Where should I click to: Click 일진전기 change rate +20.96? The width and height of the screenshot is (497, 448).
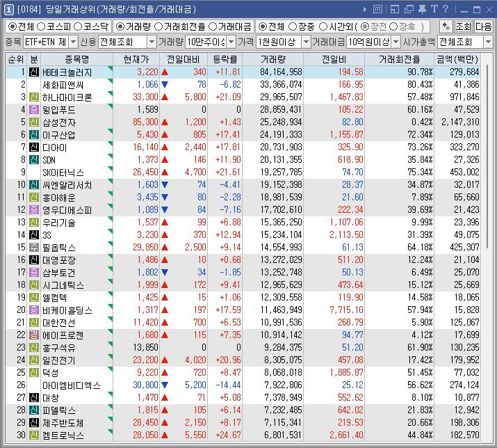[228, 360]
